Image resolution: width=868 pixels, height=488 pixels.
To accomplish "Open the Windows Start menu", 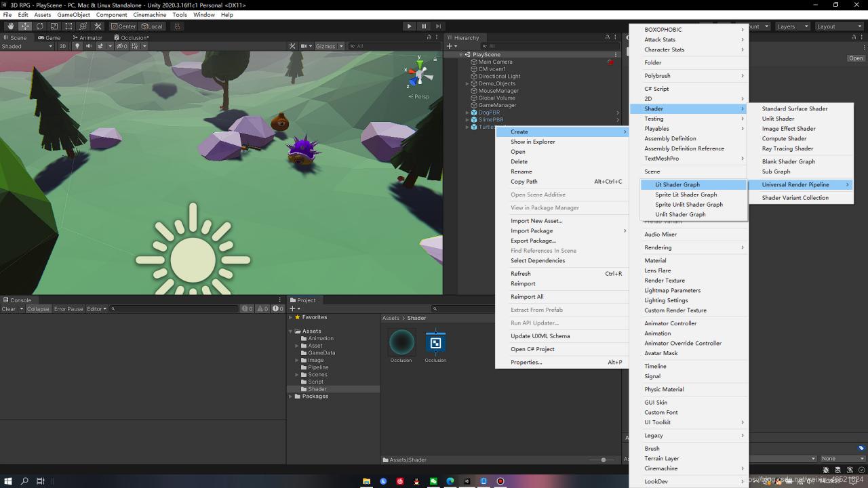I will tap(8, 481).
